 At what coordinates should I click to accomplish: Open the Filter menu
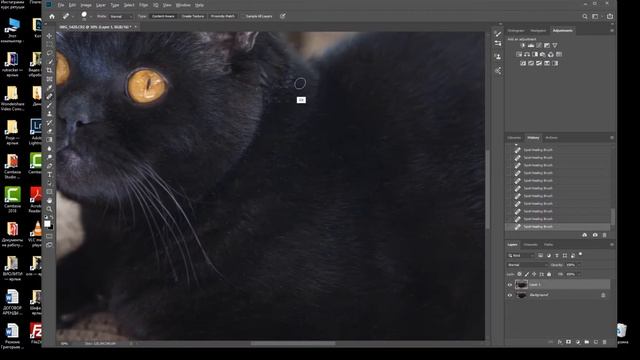coord(144,5)
